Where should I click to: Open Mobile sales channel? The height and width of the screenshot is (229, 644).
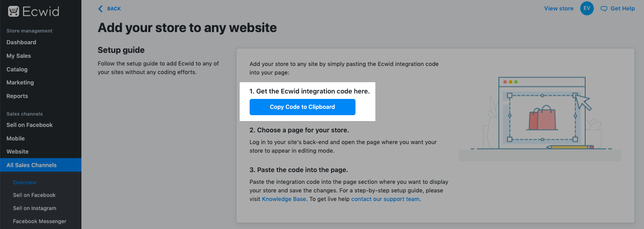[15, 138]
